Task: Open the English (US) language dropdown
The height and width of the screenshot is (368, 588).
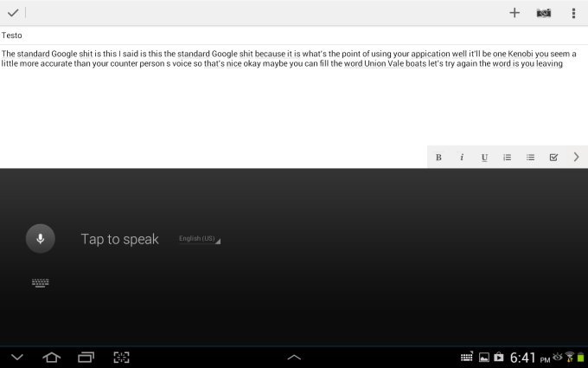Action: [x=199, y=239]
